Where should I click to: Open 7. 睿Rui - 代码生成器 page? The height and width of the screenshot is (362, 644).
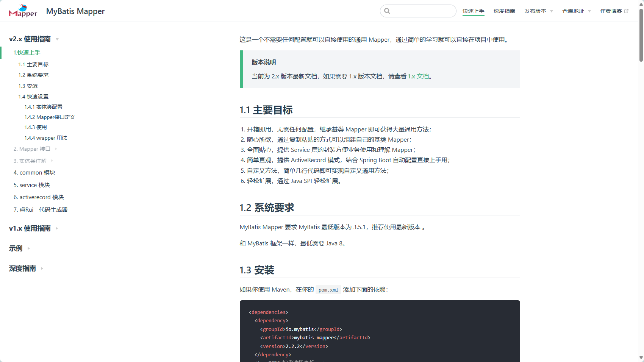pos(41,210)
